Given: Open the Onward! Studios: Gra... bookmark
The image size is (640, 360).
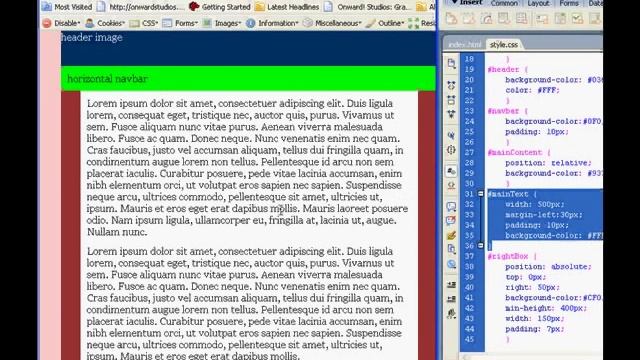Looking at the screenshot, I should 368,7.
